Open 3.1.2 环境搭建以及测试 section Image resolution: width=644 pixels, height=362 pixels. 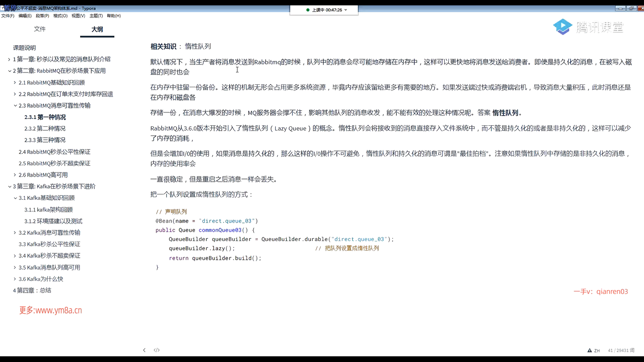coord(53,221)
